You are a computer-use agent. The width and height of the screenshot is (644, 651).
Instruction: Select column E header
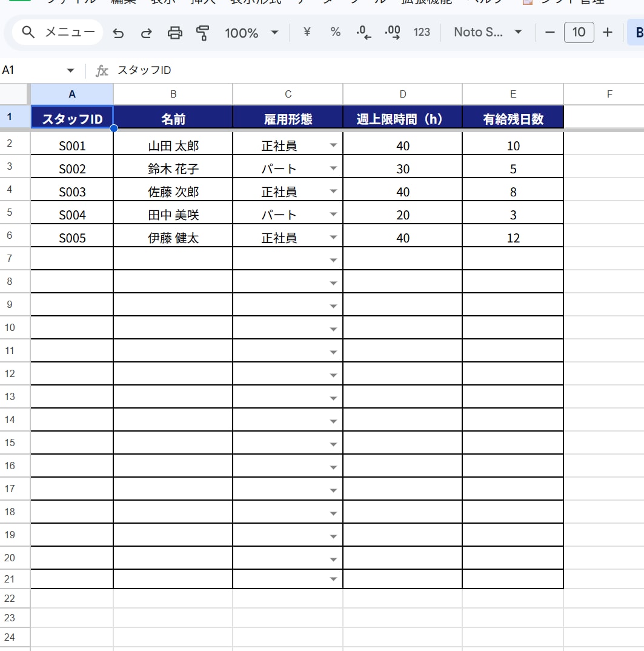(513, 94)
